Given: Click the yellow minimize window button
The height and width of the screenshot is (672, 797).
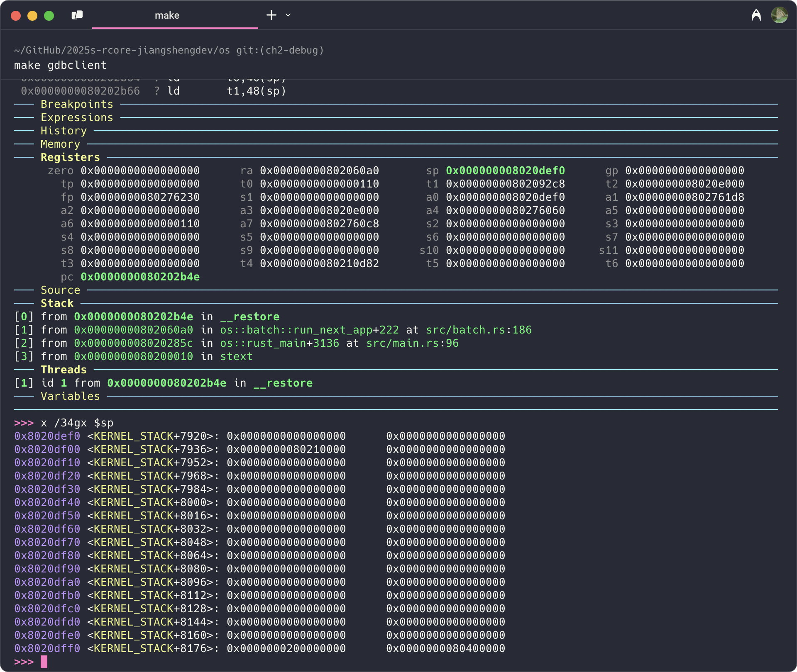Looking at the screenshot, I should click(32, 16).
